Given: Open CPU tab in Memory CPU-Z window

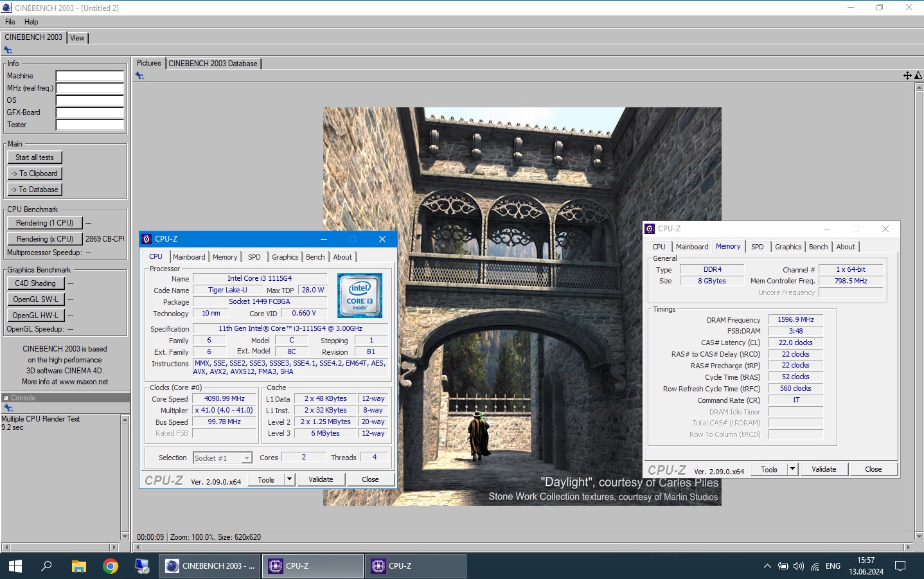Looking at the screenshot, I should pyautogui.click(x=659, y=247).
